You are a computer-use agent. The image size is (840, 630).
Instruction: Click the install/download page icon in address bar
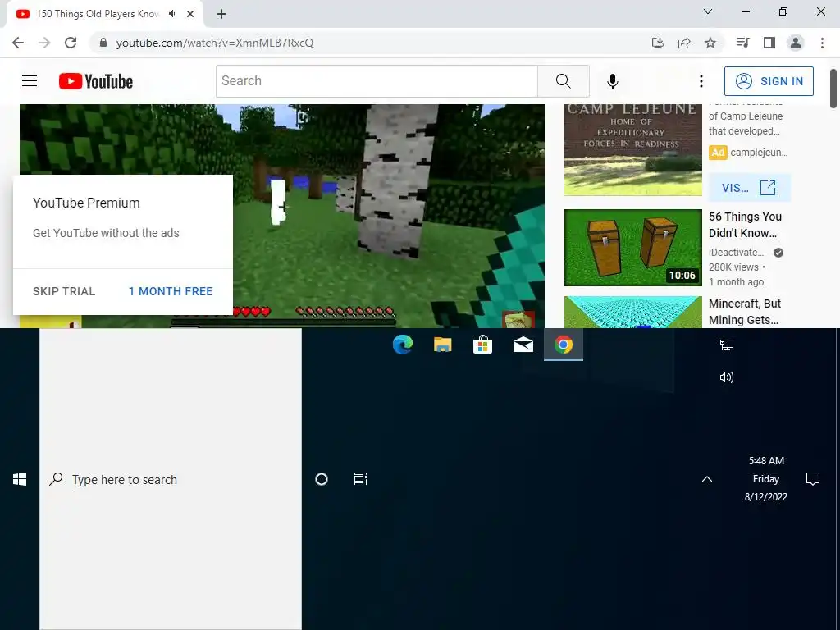(x=657, y=43)
